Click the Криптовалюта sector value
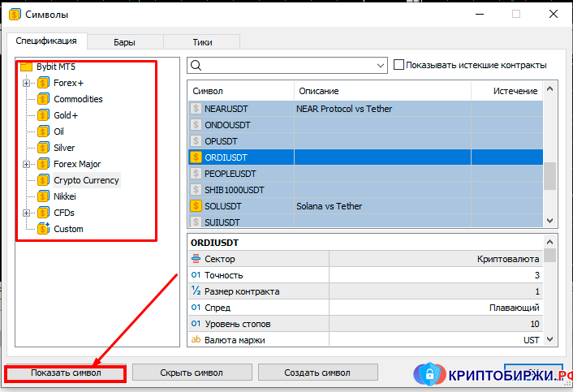Screen dimensions: 573x392 click(508, 259)
